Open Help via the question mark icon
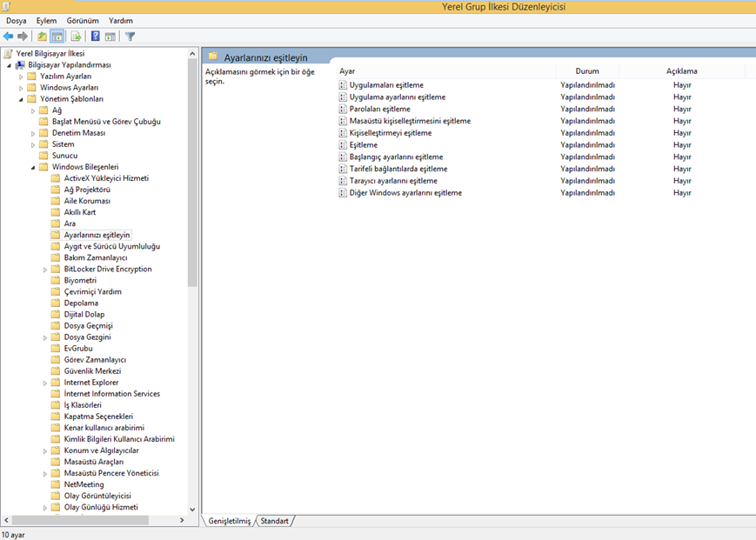Viewport: 756px width, 540px height. point(96,37)
